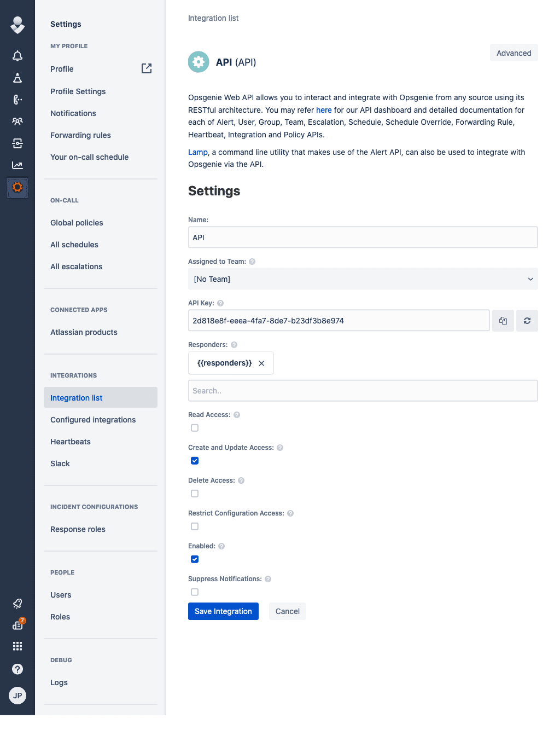Image resolution: width=560 pixels, height=747 pixels.
Task: Regenerate the API Key with the refresh icon
Action: (527, 321)
